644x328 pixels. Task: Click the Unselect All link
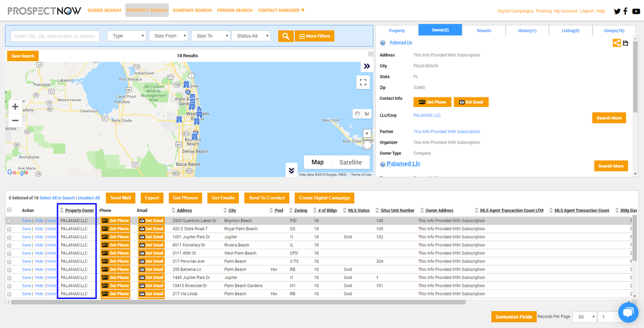(89, 198)
